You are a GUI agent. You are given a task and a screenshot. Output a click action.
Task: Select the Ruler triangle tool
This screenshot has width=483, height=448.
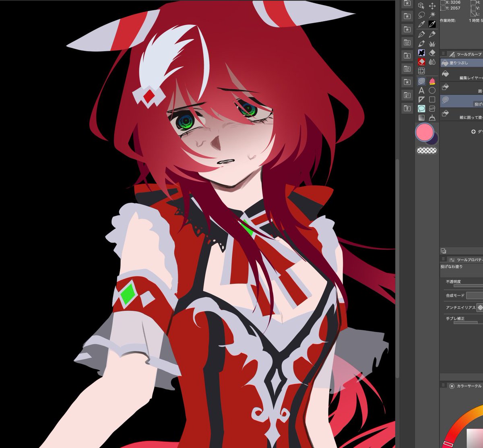[x=421, y=99]
